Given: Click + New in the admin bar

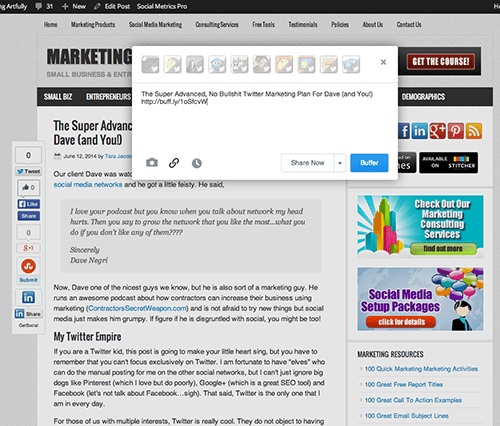Looking at the screenshot, I should tap(74, 6).
